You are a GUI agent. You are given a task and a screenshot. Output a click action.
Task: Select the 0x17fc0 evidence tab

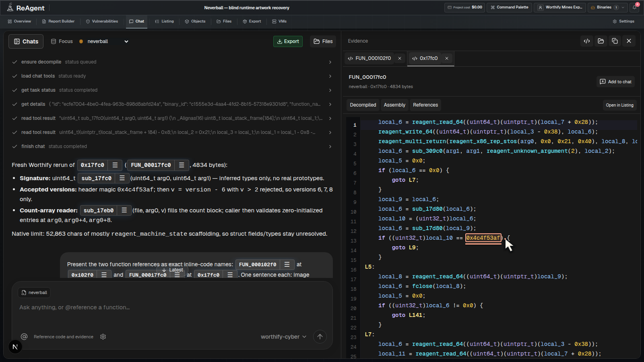(425, 58)
